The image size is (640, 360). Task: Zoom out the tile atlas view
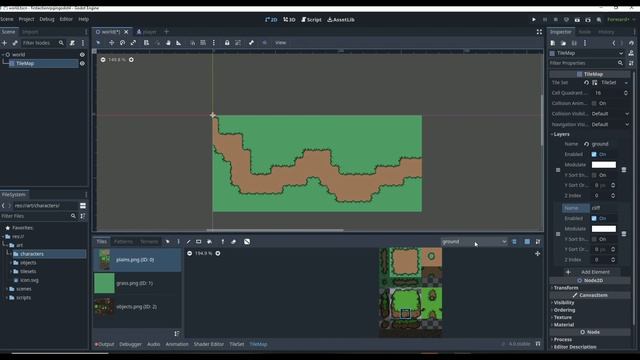coord(189,253)
